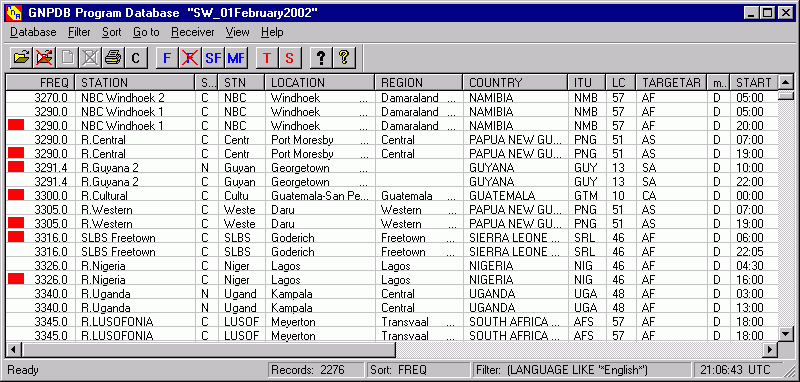Click the black question mark help icon
800x382 pixels.
pyautogui.click(x=321, y=58)
